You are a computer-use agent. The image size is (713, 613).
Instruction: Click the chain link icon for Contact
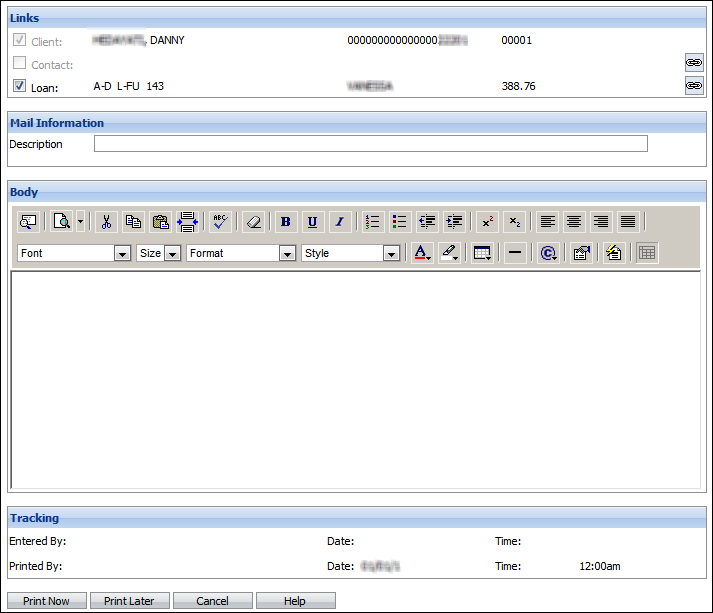[694, 62]
